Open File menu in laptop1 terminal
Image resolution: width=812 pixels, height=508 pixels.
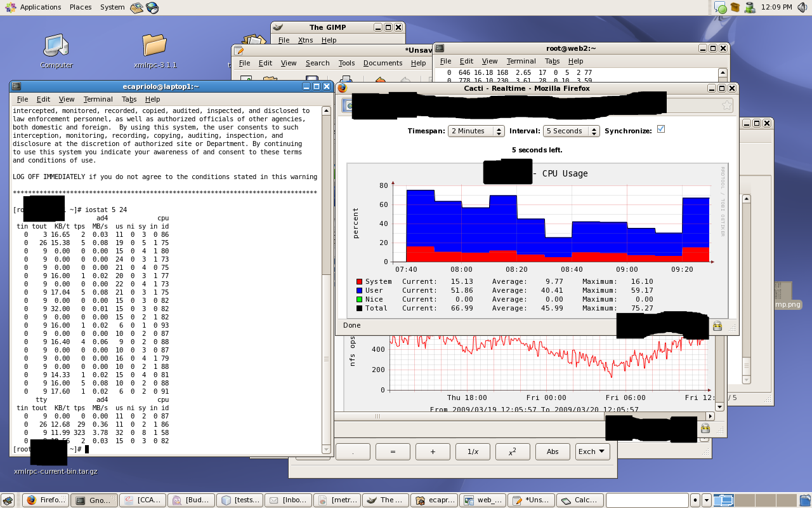coord(22,99)
